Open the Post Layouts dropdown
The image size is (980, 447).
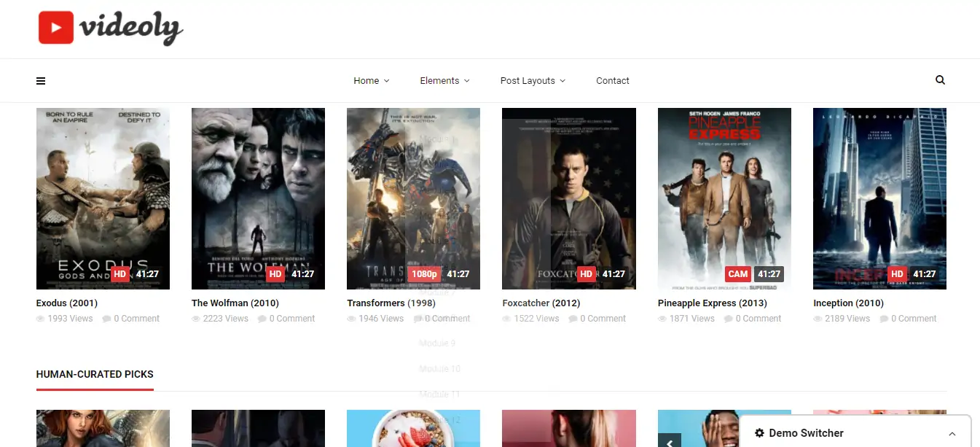pos(532,81)
